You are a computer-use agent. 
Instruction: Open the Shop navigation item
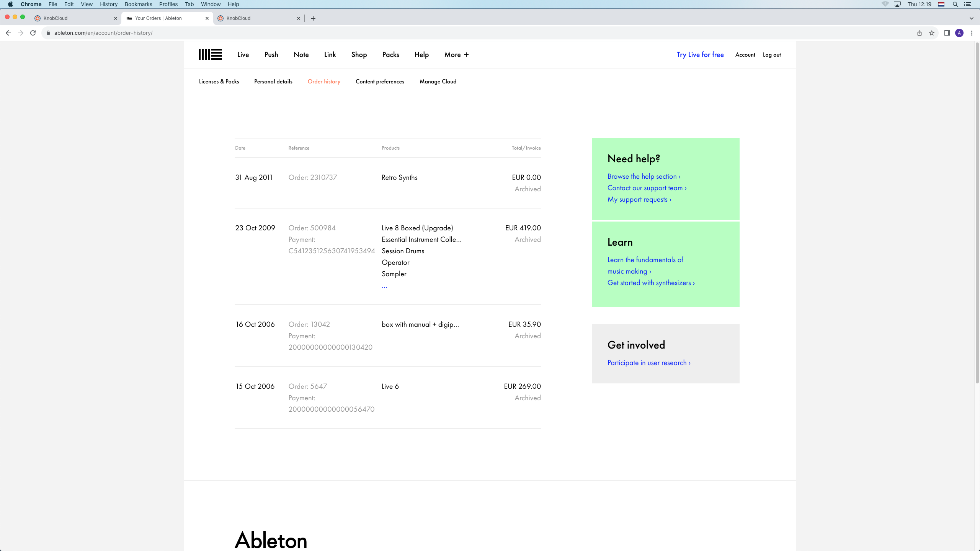(359, 55)
